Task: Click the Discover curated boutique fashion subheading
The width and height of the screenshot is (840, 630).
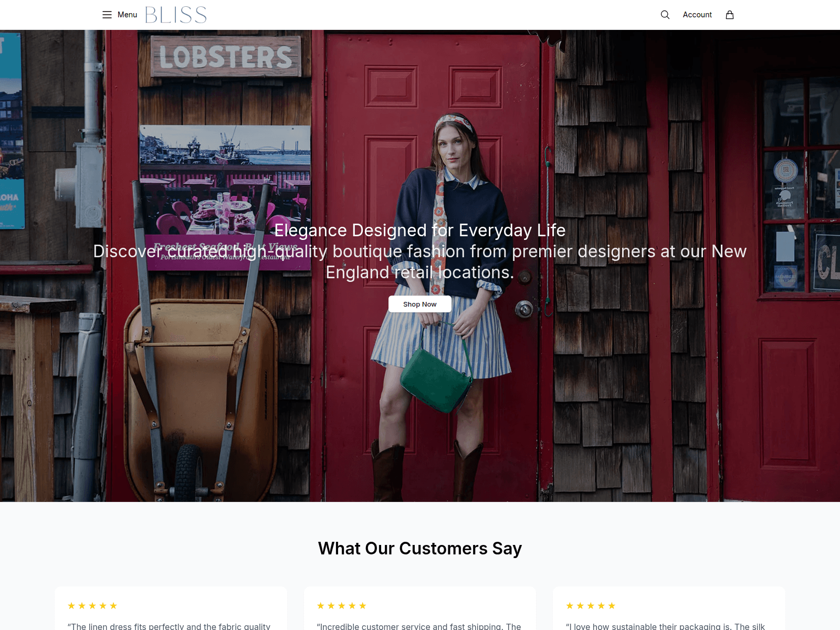Action: coord(420,261)
